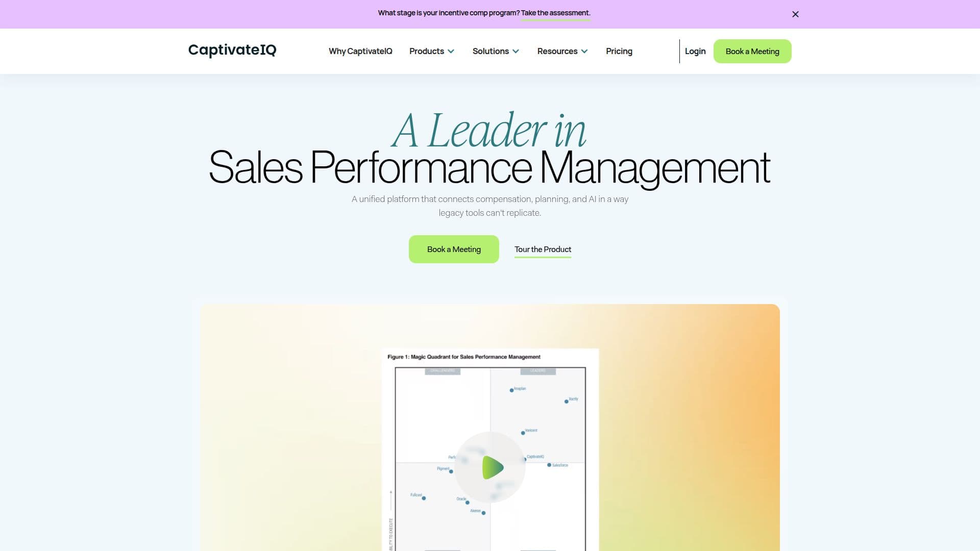Viewport: 980px width, 551px height.
Task: Expand the Resources menu chevron
Action: [x=584, y=52]
